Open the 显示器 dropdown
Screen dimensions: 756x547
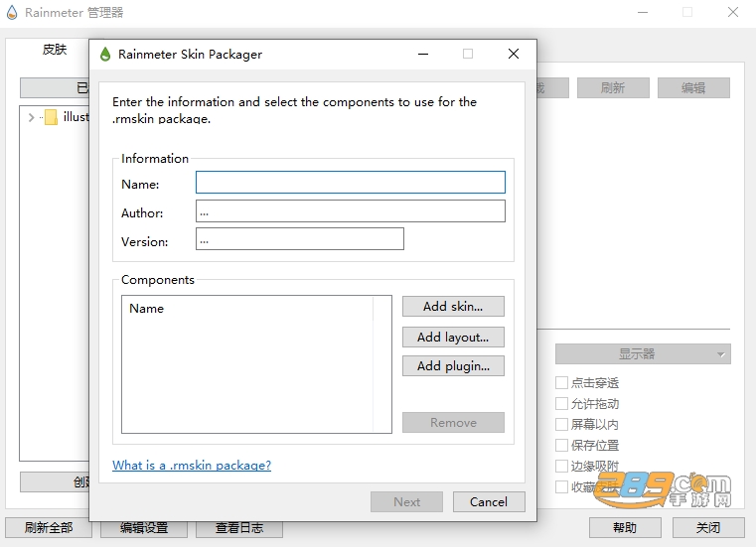pos(643,354)
